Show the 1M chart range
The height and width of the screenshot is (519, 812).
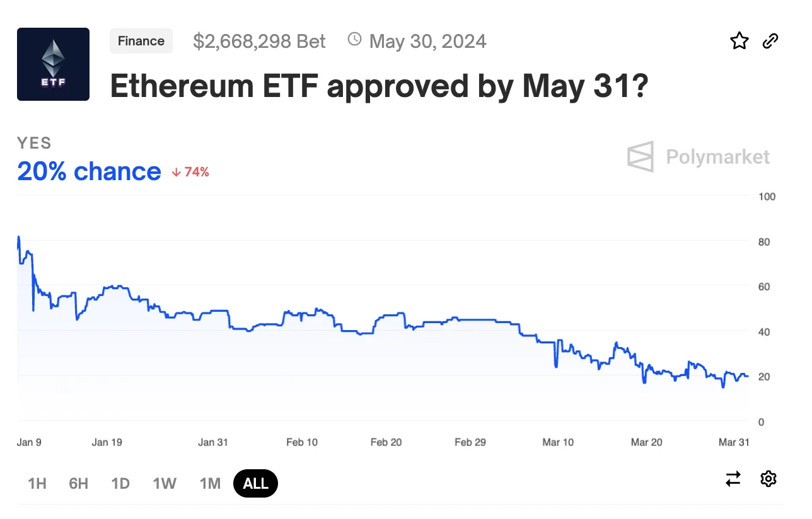(x=210, y=484)
